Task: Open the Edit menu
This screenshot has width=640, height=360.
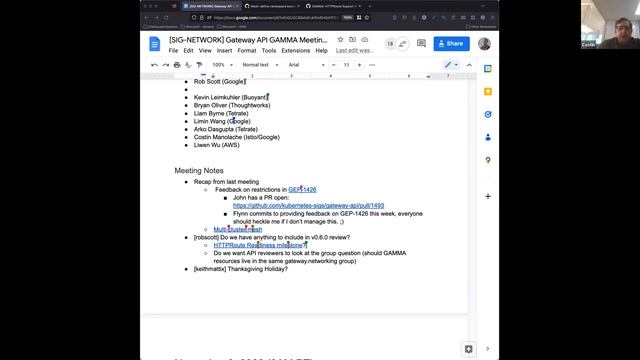Action: 188,51
